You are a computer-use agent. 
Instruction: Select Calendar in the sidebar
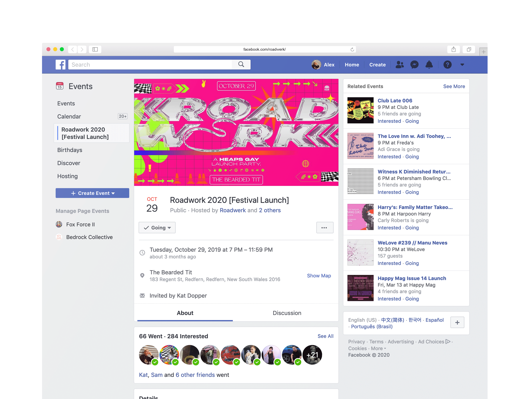(x=69, y=116)
